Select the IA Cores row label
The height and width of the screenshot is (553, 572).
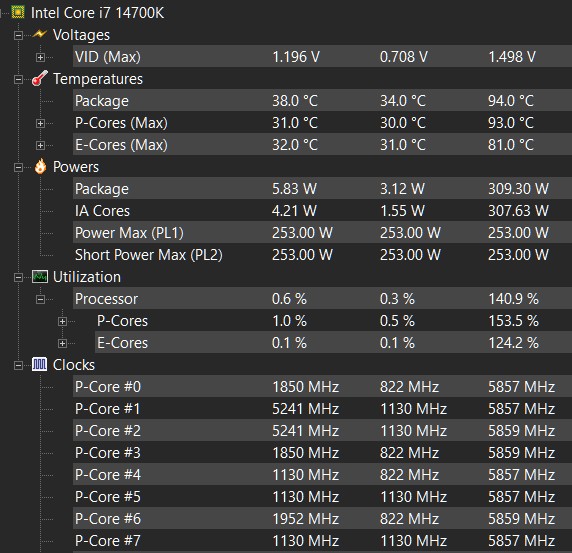tap(102, 210)
